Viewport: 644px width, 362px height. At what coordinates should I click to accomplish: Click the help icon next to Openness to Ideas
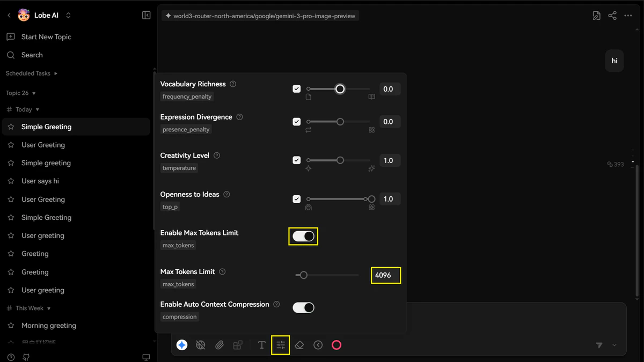226,194
